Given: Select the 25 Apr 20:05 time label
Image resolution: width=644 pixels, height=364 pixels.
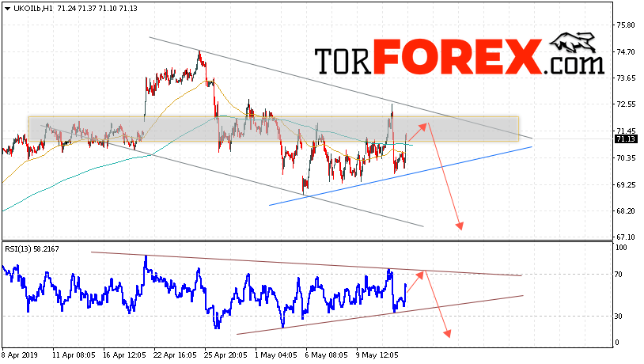Looking at the screenshot, I should [x=225, y=355].
